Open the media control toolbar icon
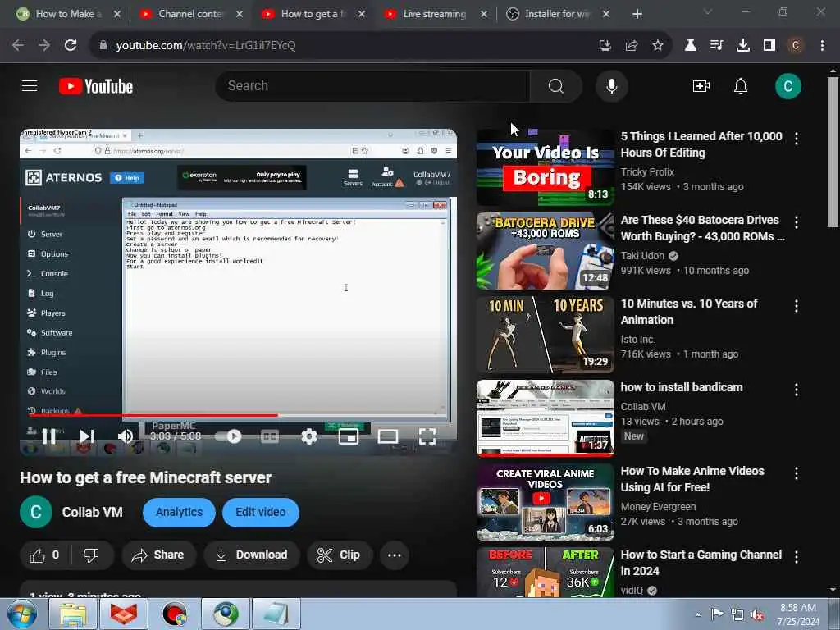This screenshot has height=630, width=840. 716,46
